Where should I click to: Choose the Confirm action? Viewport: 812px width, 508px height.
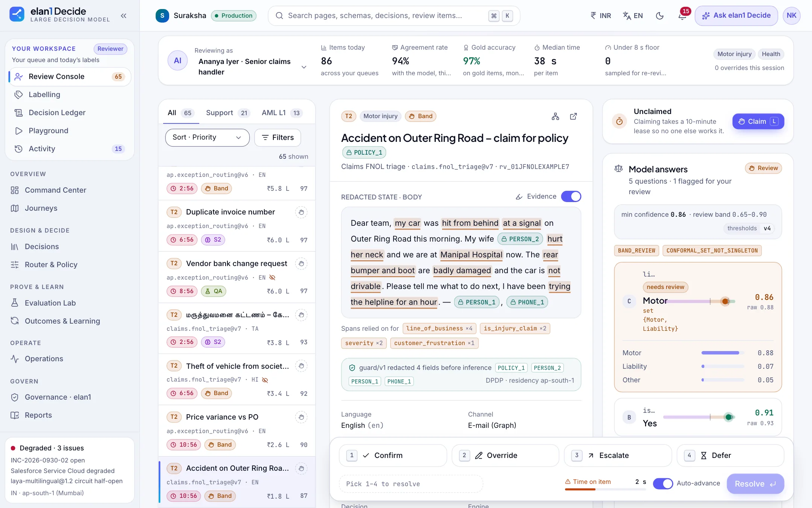coord(393,455)
